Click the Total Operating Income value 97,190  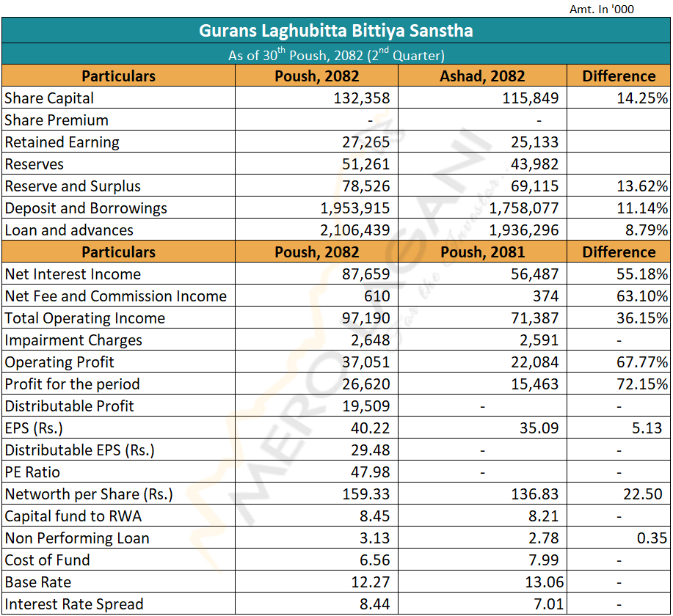pos(366,318)
